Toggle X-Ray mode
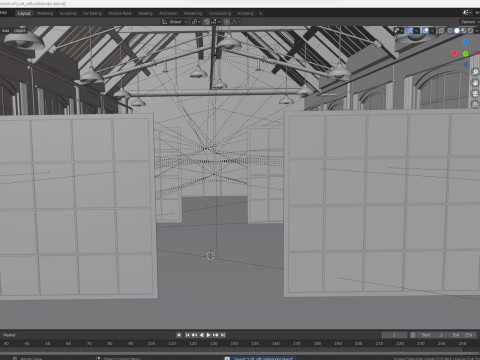The image size is (480, 360). [441, 31]
